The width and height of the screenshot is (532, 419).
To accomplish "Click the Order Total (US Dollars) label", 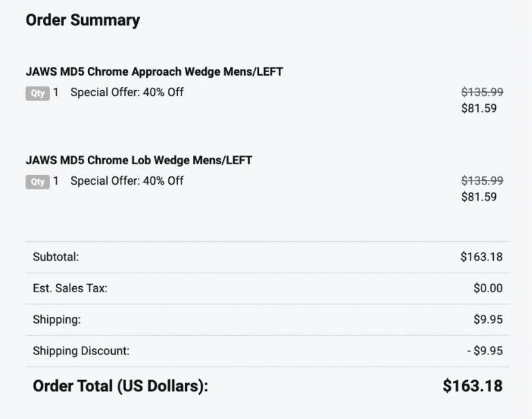I will tap(120, 386).
